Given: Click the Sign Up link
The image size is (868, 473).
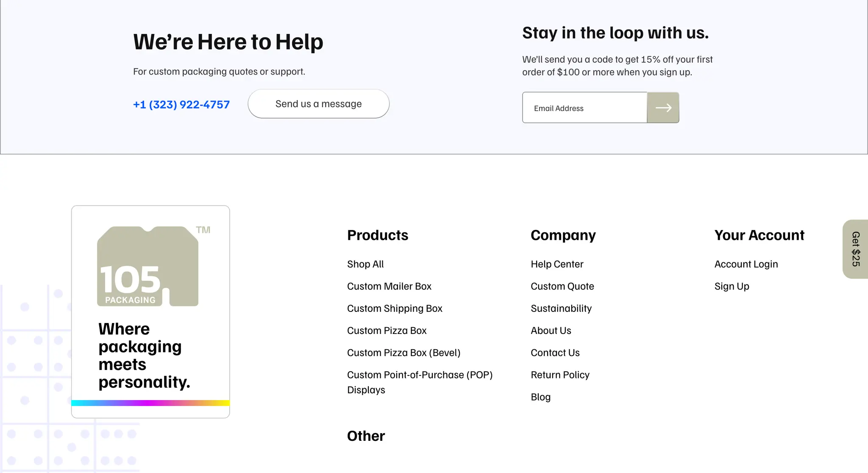Looking at the screenshot, I should click(732, 286).
